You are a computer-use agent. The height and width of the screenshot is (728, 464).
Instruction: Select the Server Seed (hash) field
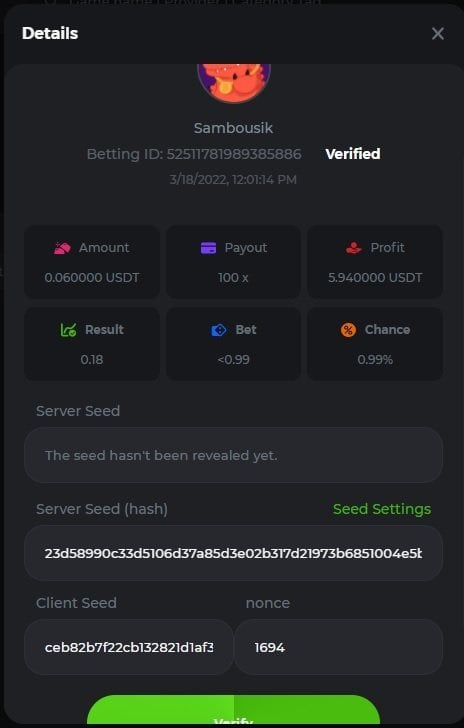[x=234, y=553]
